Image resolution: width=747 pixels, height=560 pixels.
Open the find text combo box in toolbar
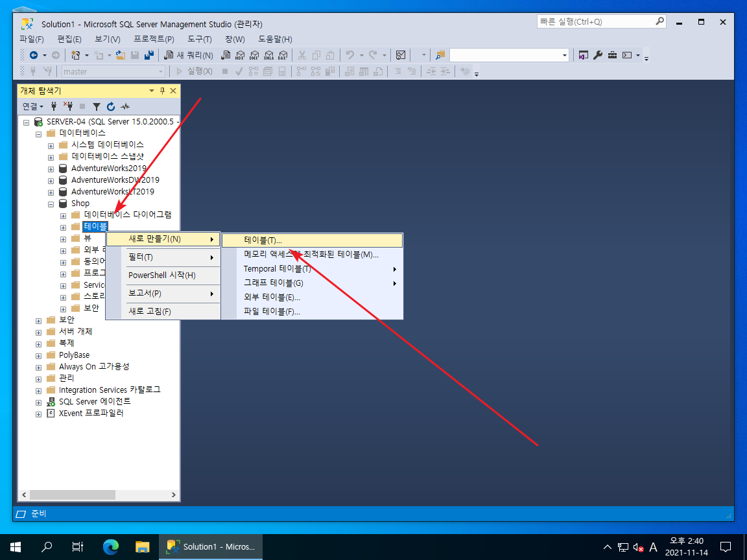point(509,55)
